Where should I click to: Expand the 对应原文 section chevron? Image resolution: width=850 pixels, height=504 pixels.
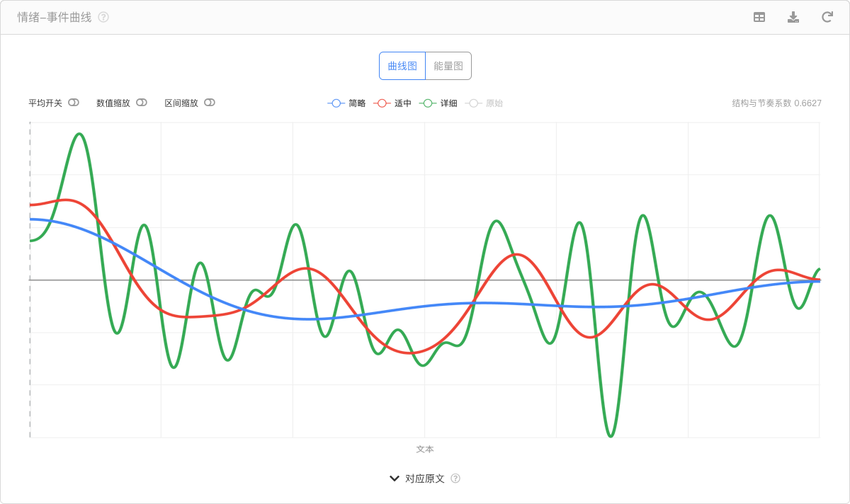click(x=395, y=479)
